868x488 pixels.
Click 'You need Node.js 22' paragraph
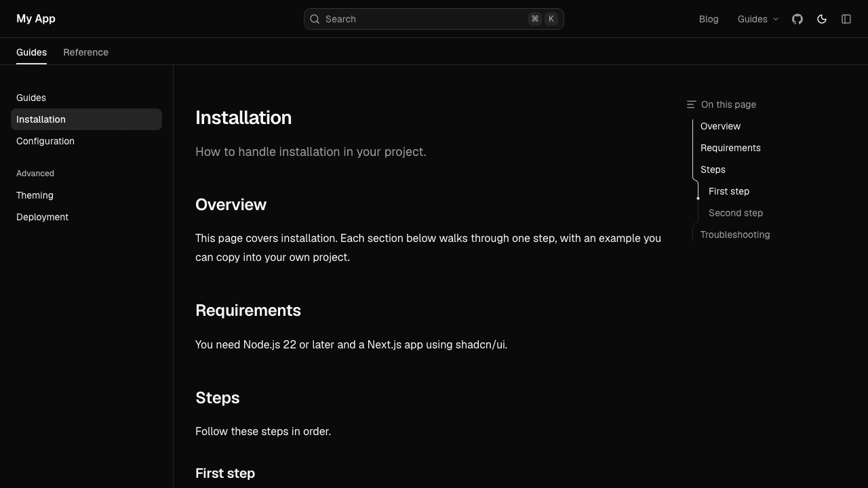coord(351,345)
